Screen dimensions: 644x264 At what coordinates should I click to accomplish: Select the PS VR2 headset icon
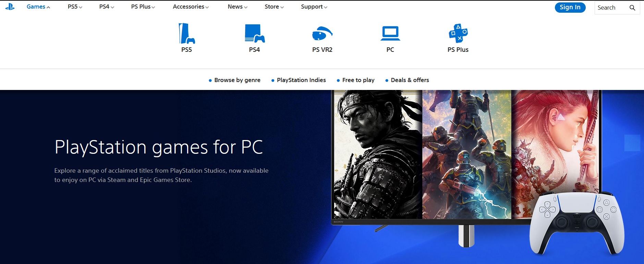322,33
